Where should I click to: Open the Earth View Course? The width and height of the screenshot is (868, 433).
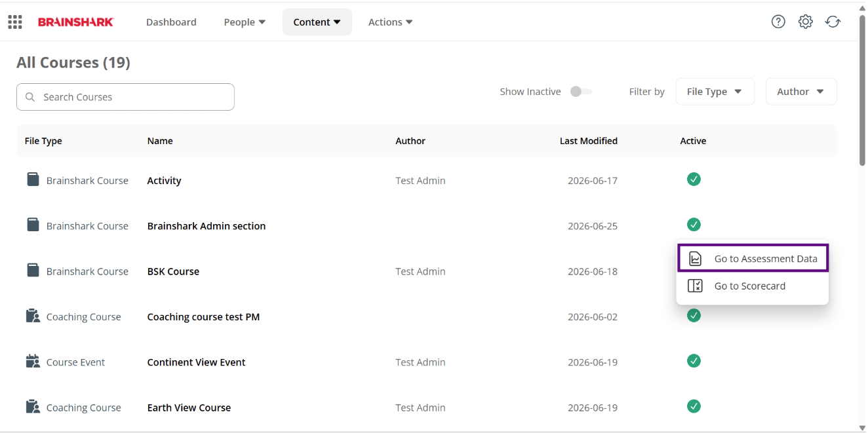click(189, 407)
